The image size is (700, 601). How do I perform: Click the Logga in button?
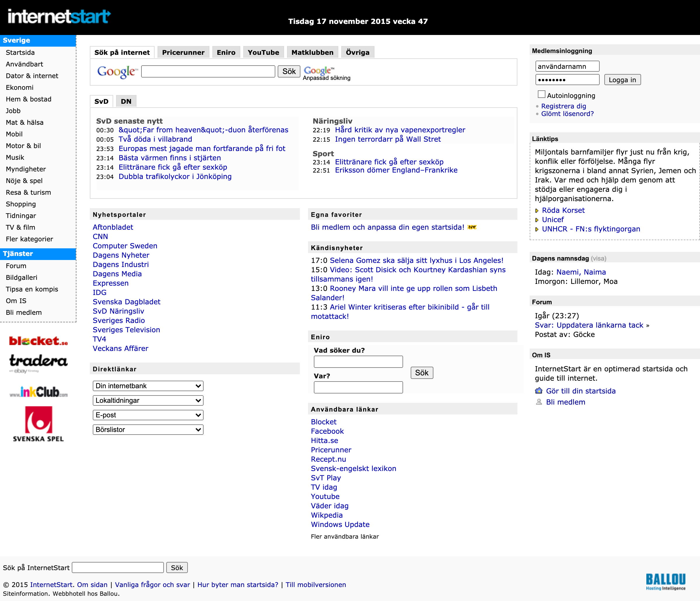click(622, 80)
